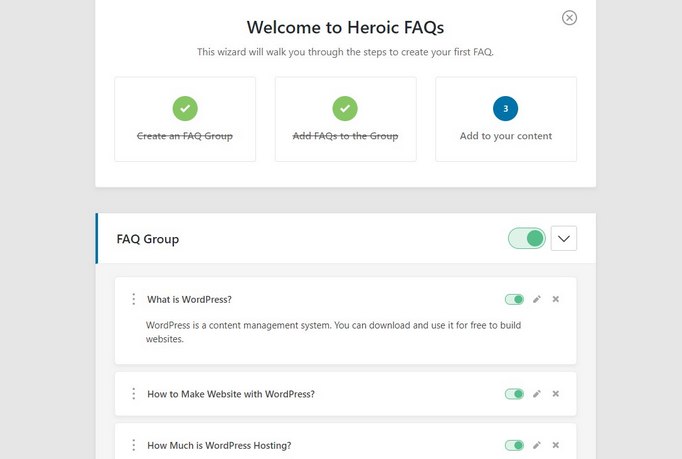Toggle off 'How to Make Website with WordPress?'

click(x=514, y=394)
